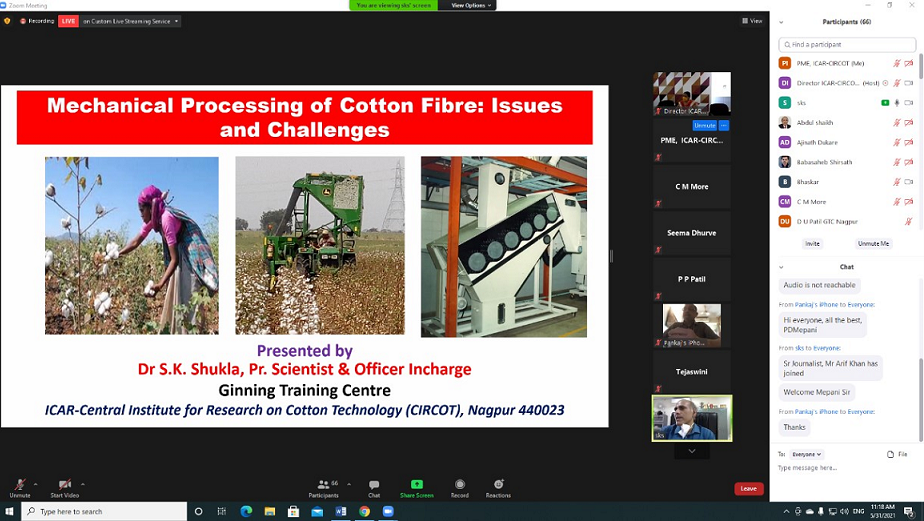Collapse the Chat panel header chevron
The height and width of the screenshot is (521, 924).
(781, 267)
